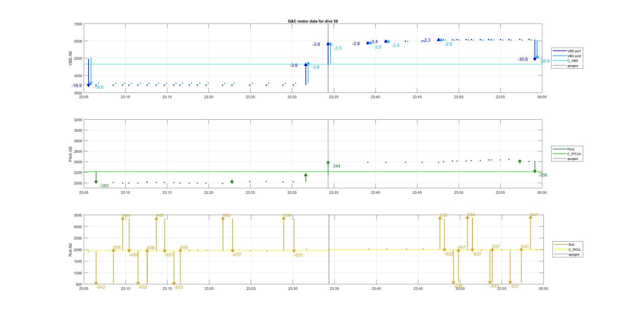Click the '1000' tick on Roll y-axis

78,273
